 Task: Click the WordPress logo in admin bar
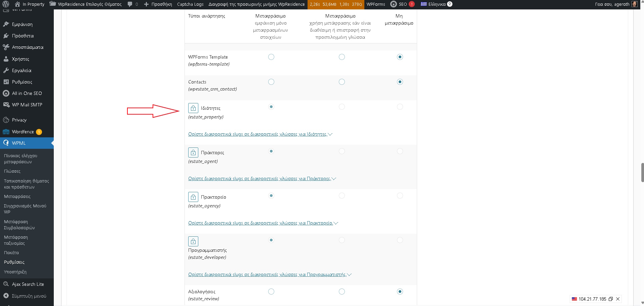coord(6,4)
